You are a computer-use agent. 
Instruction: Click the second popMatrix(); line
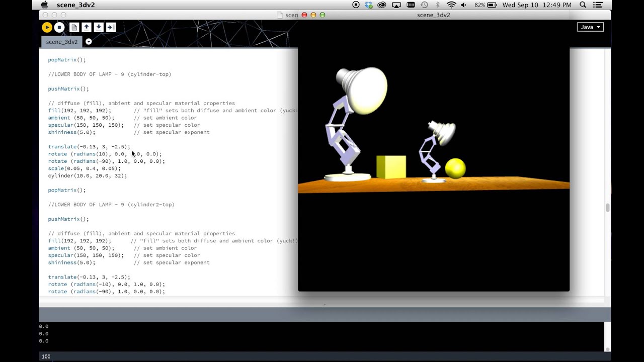[67, 190]
